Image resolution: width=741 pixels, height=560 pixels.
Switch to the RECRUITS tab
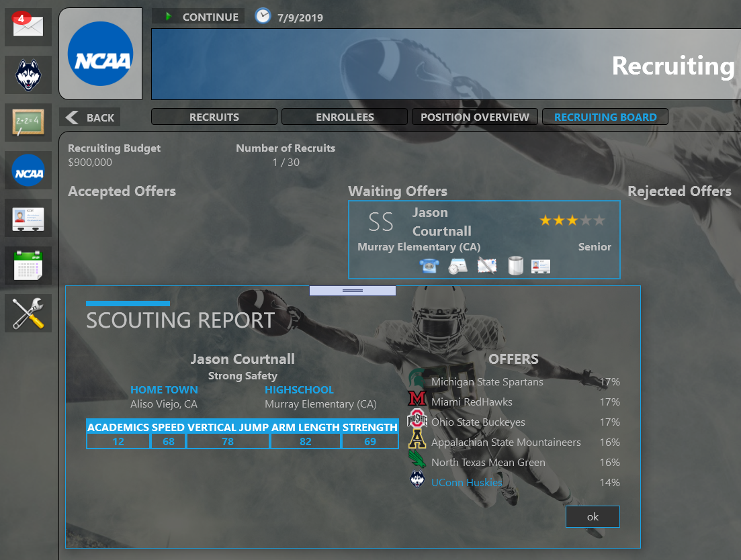(214, 117)
